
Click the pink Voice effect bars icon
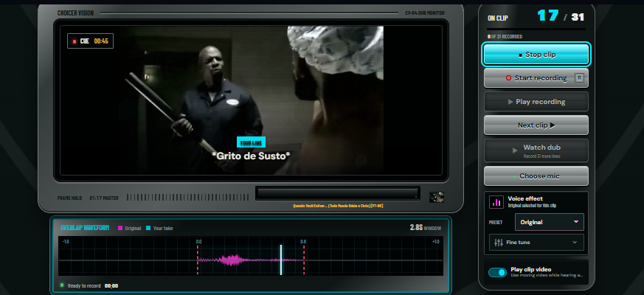[496, 202]
